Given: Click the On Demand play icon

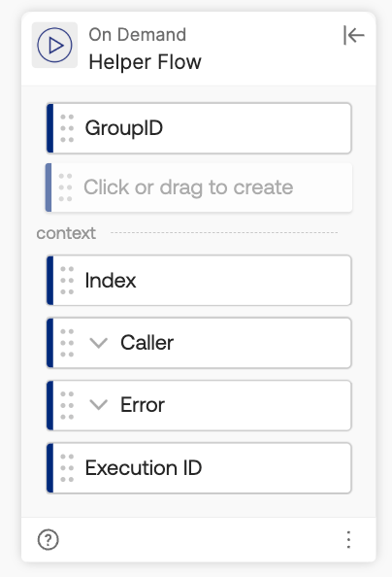Looking at the screenshot, I should point(54,45).
